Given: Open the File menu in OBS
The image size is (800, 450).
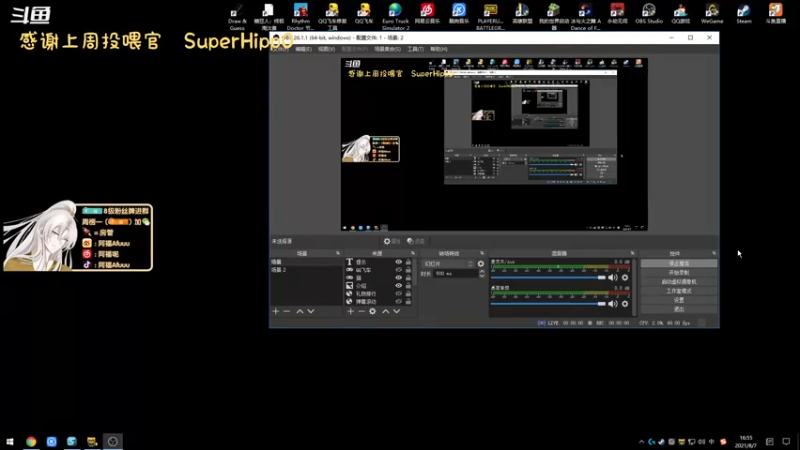Looking at the screenshot, I should point(280,49).
